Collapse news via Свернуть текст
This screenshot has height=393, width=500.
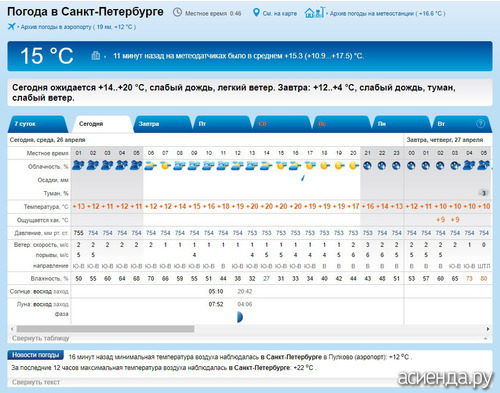tap(36, 382)
